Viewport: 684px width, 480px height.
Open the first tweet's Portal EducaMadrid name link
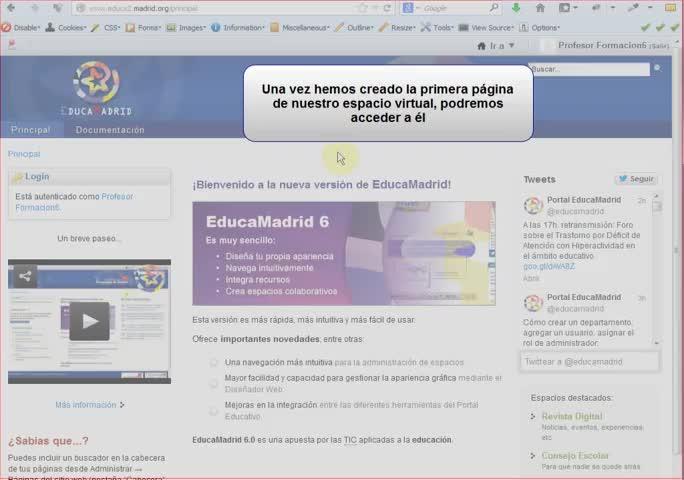(x=584, y=199)
